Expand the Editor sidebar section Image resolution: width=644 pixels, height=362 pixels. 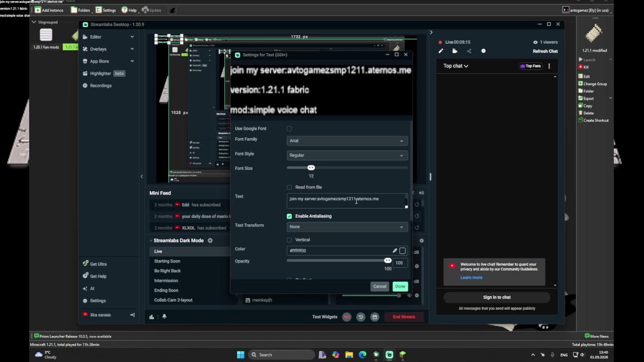pyautogui.click(x=132, y=37)
